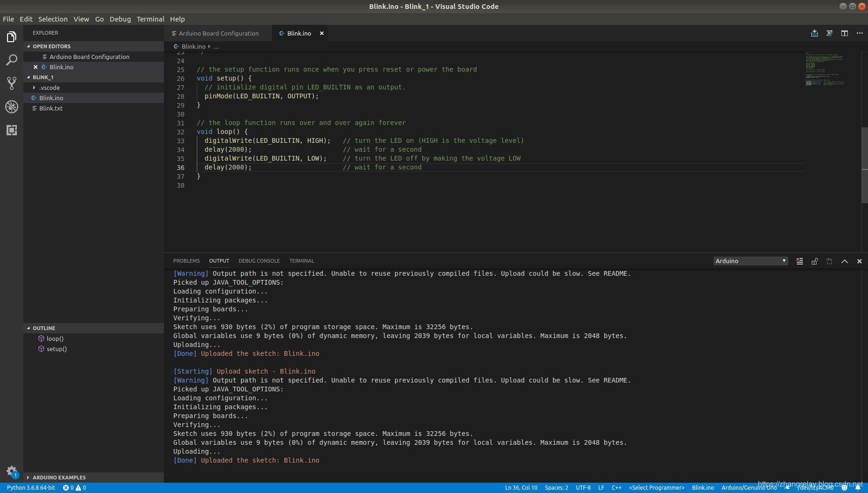The image size is (868, 493).
Task: Select Arduino Board Configuration in Open Editors
Action: (x=94, y=57)
